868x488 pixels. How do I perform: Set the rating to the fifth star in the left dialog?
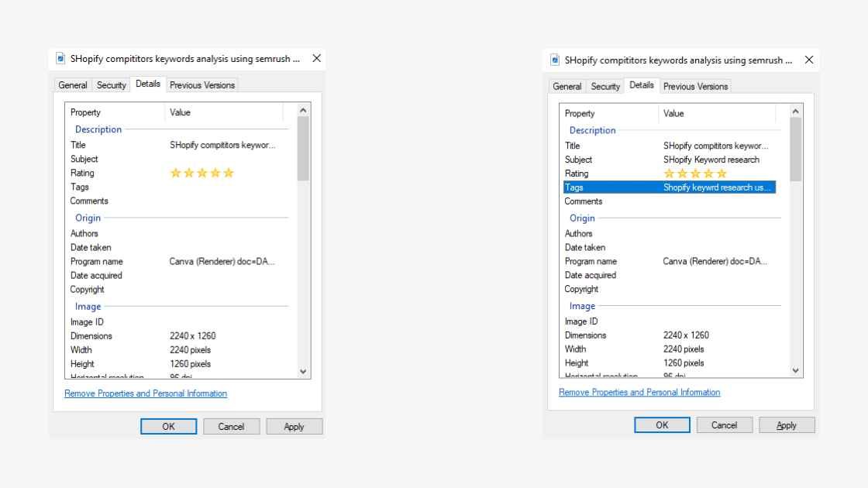point(229,174)
